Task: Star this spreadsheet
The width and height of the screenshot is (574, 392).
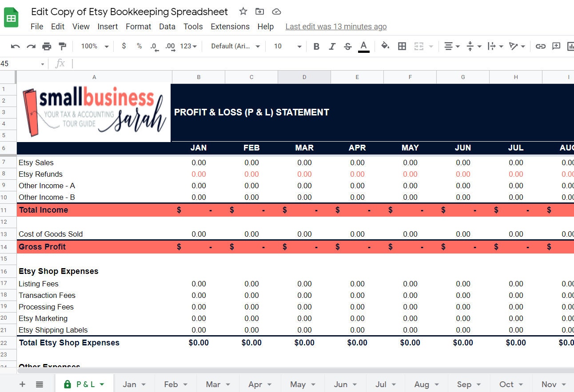Action: [x=243, y=12]
